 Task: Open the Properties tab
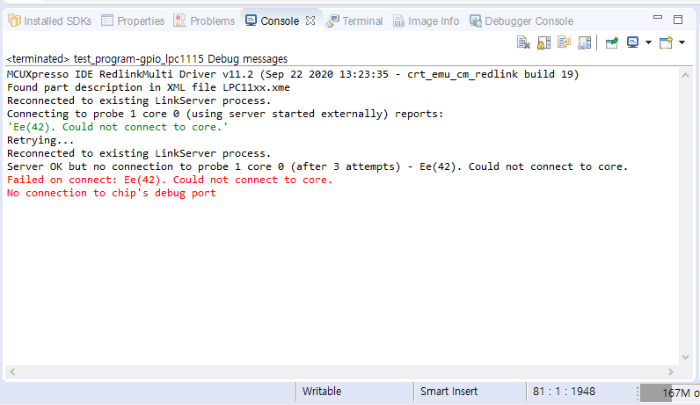[x=133, y=21]
